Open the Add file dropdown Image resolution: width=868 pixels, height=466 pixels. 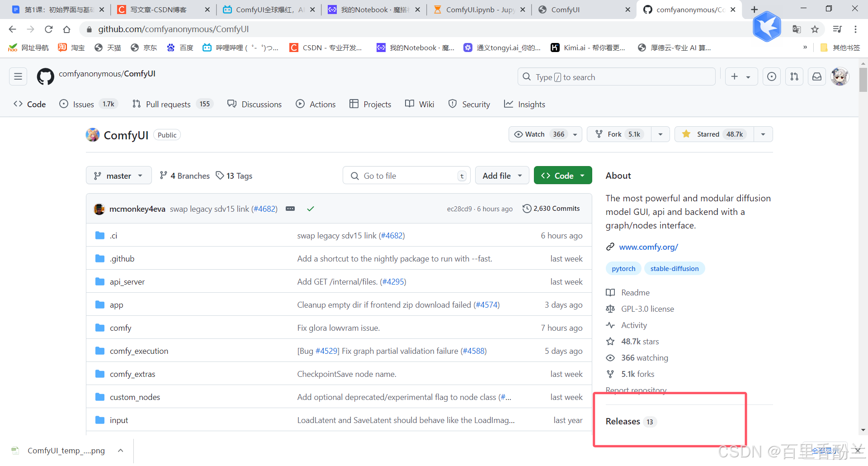(502, 176)
